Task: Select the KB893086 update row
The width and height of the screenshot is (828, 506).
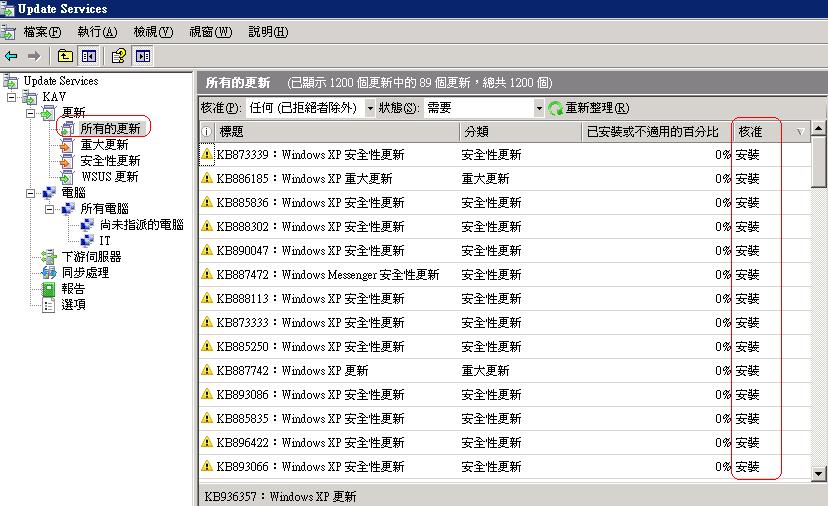Action: click(505, 395)
